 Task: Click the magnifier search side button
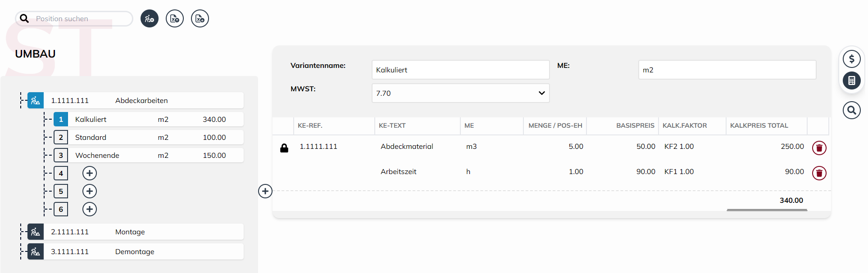[851, 110]
